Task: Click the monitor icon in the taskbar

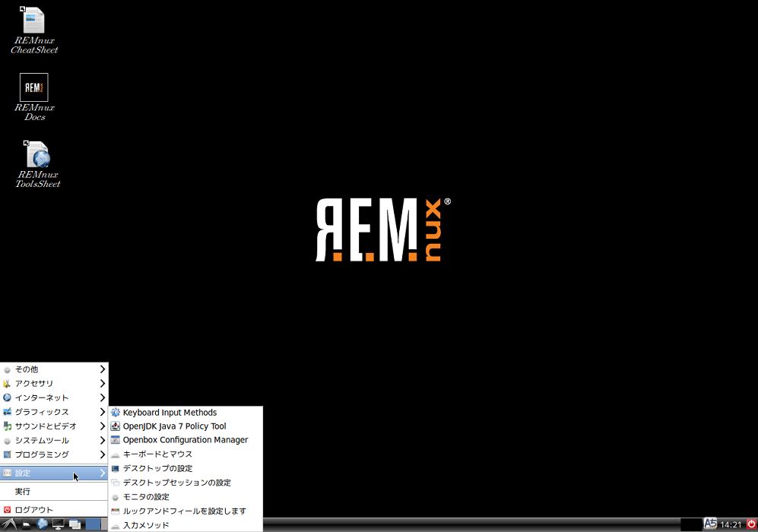Action: pyautogui.click(x=59, y=524)
